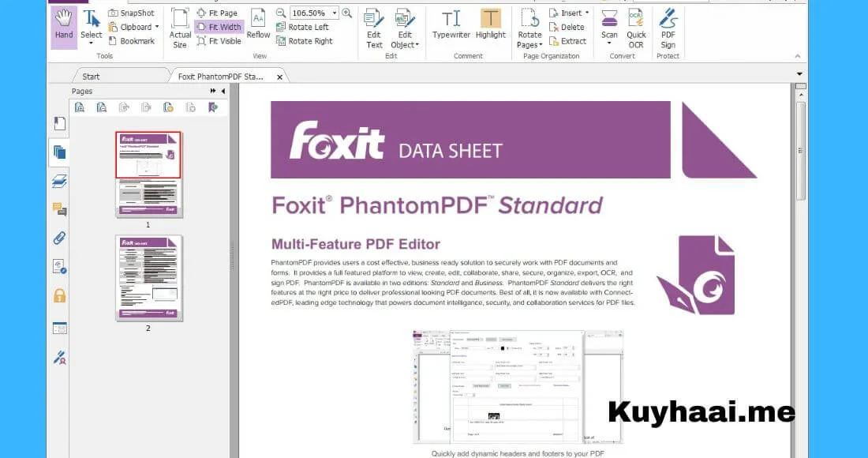Choose Fit Page view
Screen dimensions: 868x458
click(217, 13)
